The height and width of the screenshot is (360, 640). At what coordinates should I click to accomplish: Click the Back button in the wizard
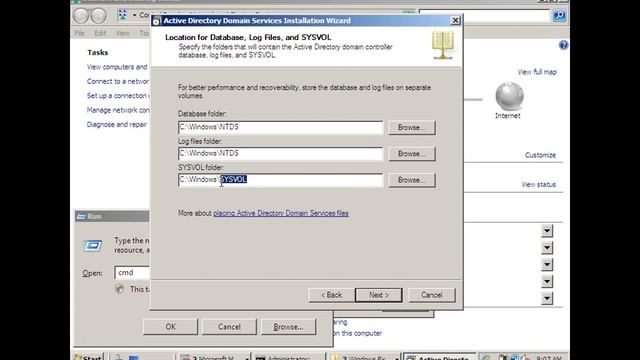(x=331, y=295)
